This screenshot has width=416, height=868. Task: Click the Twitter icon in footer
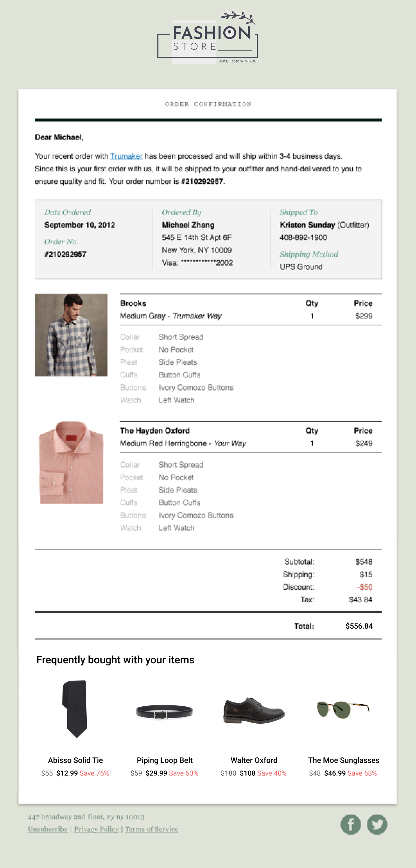coord(377,824)
